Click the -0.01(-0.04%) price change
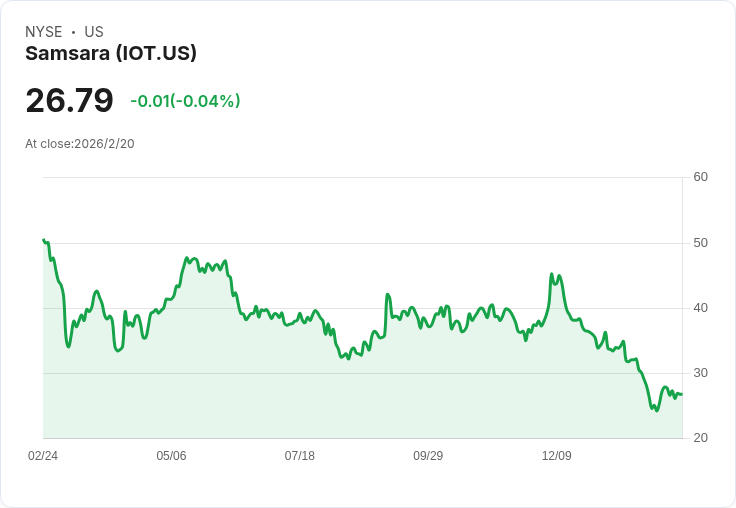This screenshot has height=508, width=736. (185, 101)
